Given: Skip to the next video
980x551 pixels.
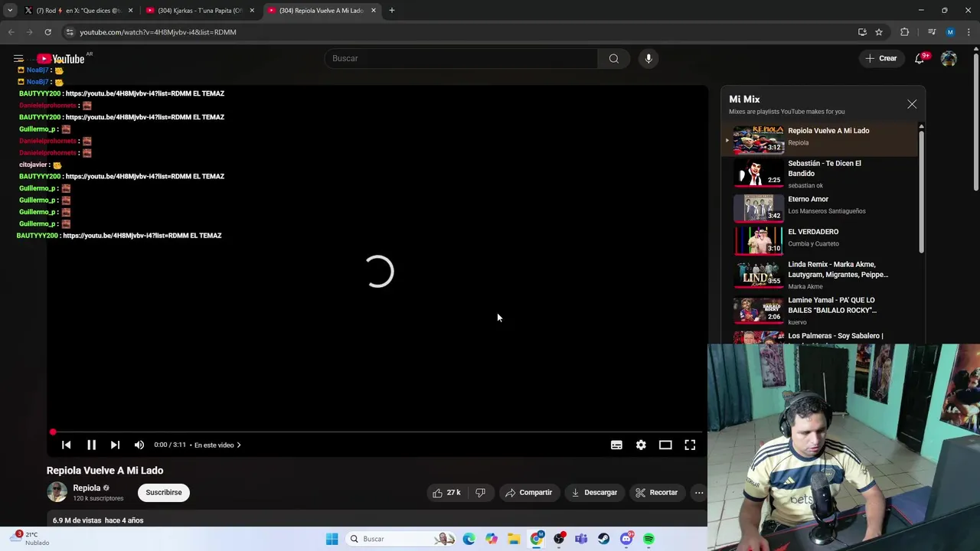Looking at the screenshot, I should point(115,445).
